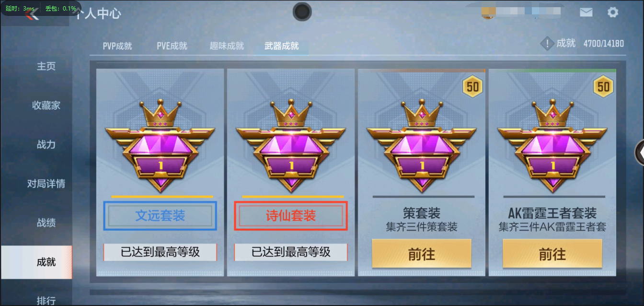This screenshot has height=306, width=644.
Task: Open the settings gear icon
Action: tap(613, 12)
